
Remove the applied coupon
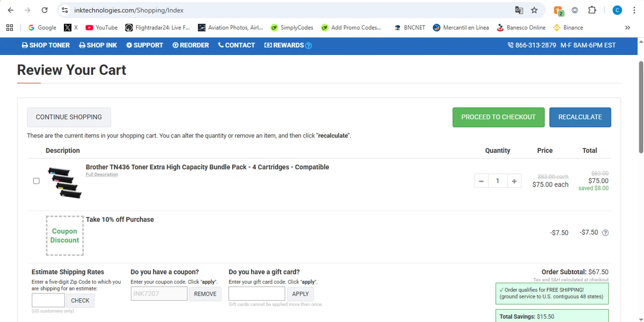coord(205,294)
